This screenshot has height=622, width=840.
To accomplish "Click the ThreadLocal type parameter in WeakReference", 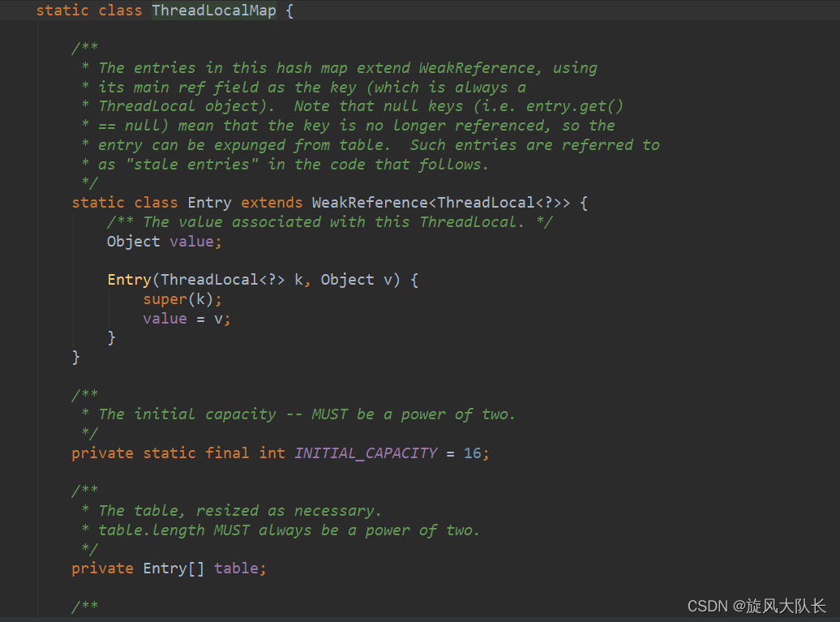I will [486, 202].
